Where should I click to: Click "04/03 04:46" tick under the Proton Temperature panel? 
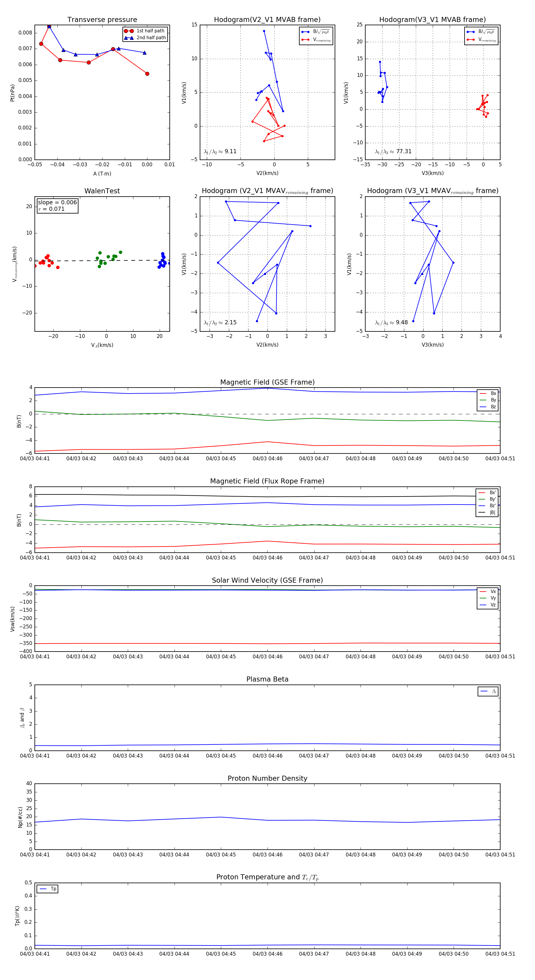(x=267, y=954)
